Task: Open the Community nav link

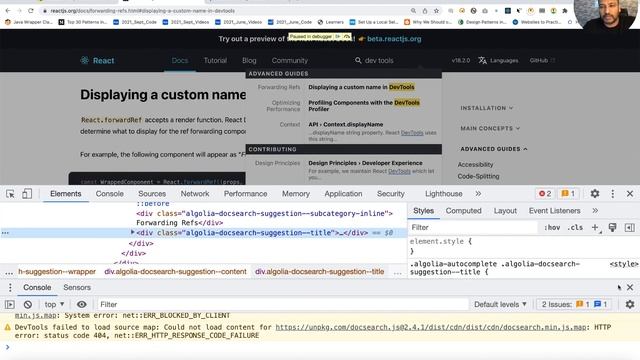Action: tap(290, 60)
